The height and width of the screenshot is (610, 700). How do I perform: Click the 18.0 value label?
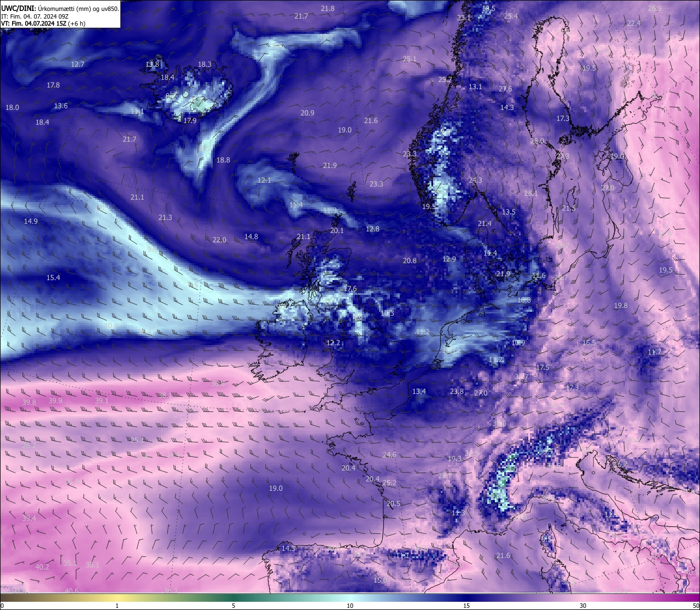12,107
